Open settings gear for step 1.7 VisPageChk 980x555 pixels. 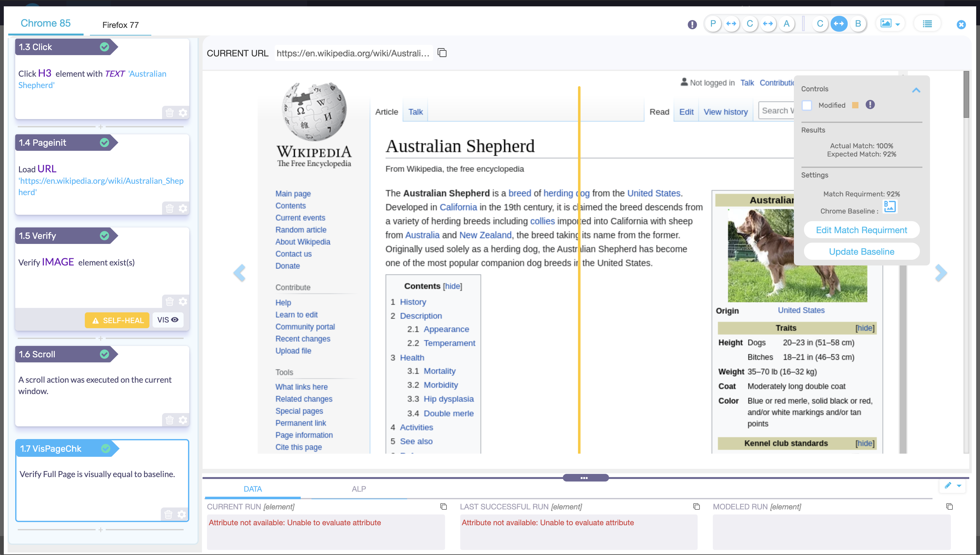pyautogui.click(x=182, y=514)
